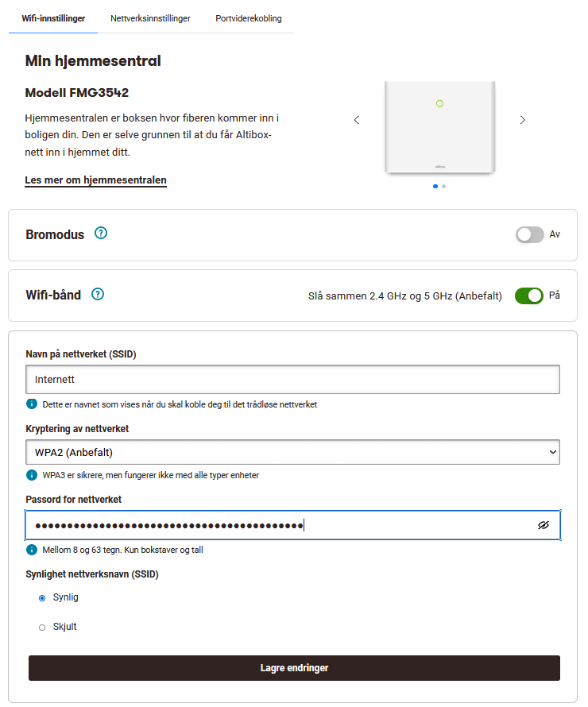Click the info icon below SSID name field
Viewport: 588px width, 707px height.
[32, 404]
